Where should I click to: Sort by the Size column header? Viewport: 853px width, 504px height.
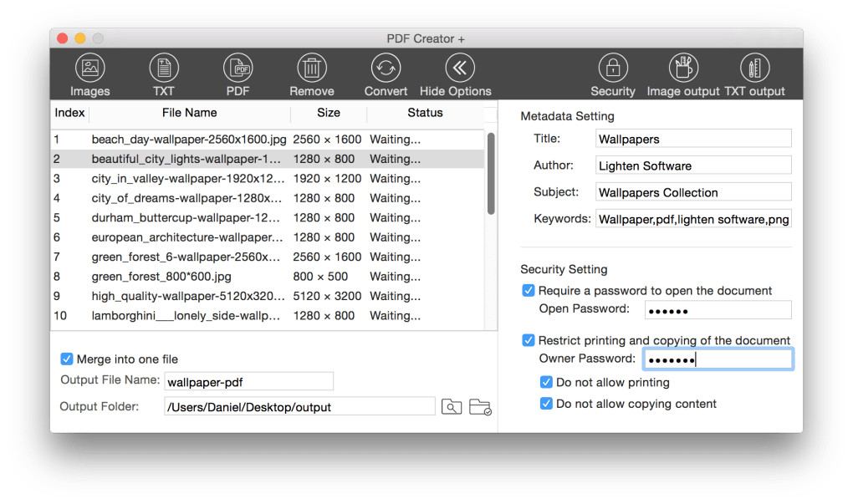pos(329,113)
